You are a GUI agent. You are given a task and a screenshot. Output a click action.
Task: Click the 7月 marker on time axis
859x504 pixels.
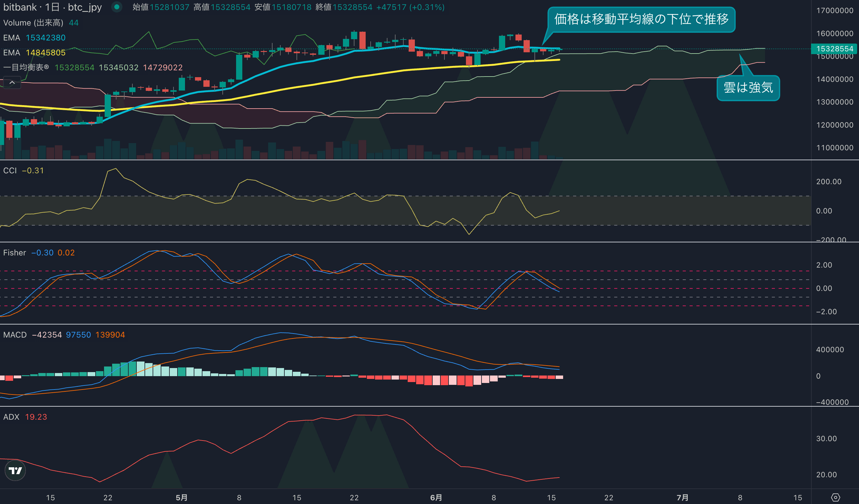[682, 497]
